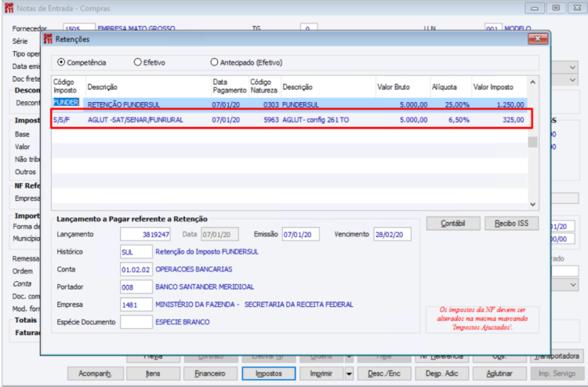Click the Contábil button
Viewport: 588px width, 387px height.
click(x=453, y=224)
